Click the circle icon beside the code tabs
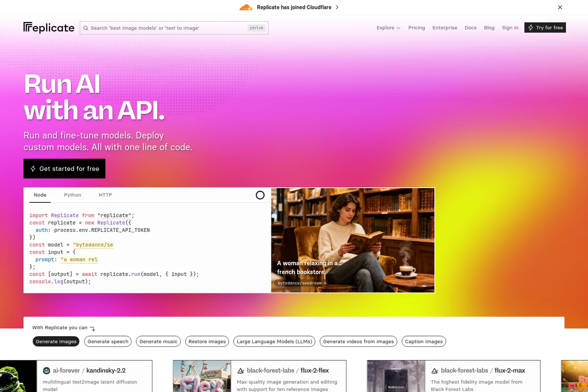The height and width of the screenshot is (392, 588). (260, 195)
